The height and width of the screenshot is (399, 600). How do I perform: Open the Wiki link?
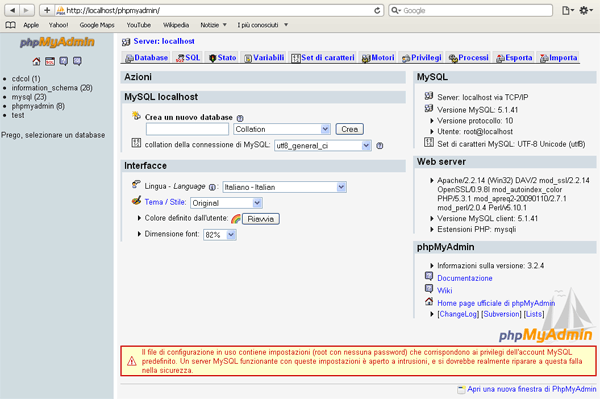tap(445, 290)
